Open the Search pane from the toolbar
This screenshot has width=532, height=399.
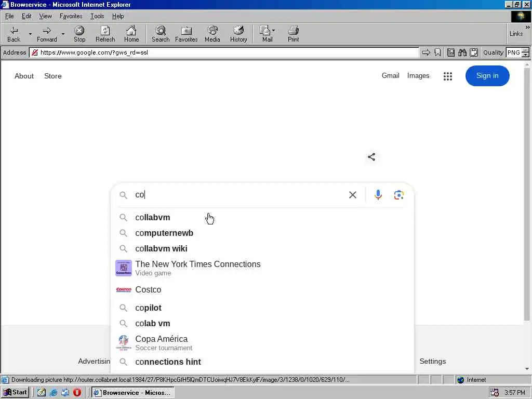point(161,34)
